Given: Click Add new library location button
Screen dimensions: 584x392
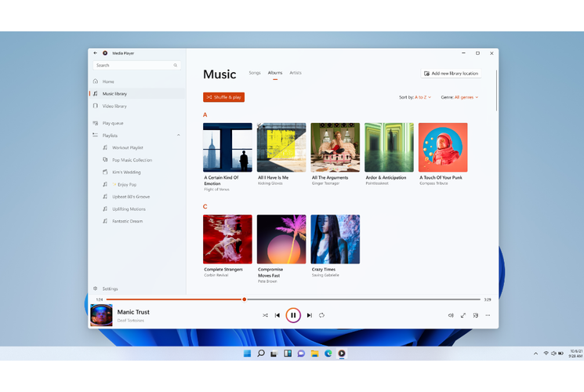Looking at the screenshot, I should point(451,74).
